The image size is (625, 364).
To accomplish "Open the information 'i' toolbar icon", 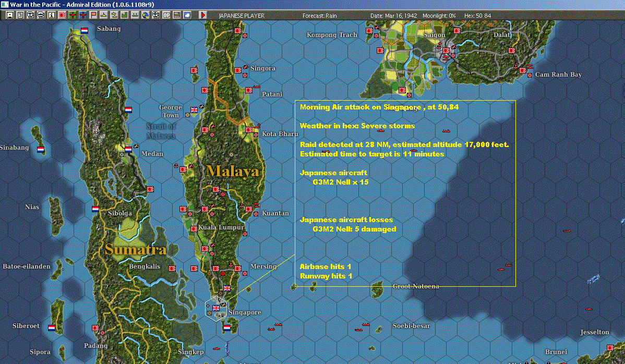I will pyautogui.click(x=52, y=15).
